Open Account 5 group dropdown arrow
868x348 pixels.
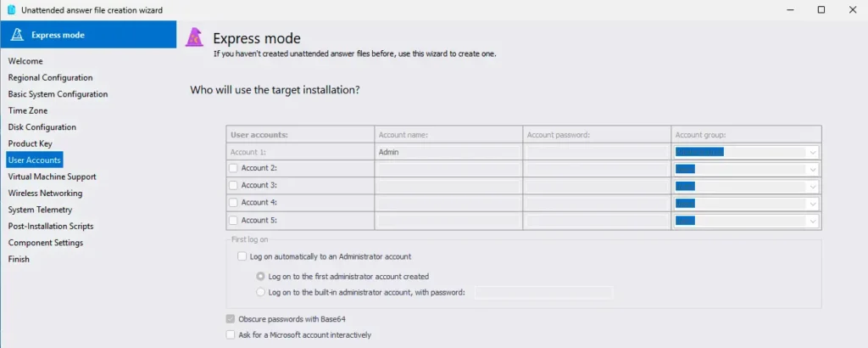[813, 221]
